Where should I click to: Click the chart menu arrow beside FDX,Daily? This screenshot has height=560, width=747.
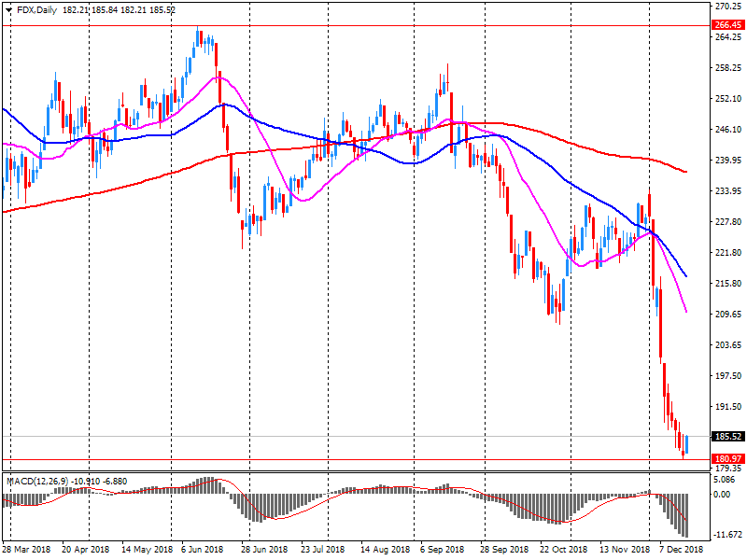(8, 10)
